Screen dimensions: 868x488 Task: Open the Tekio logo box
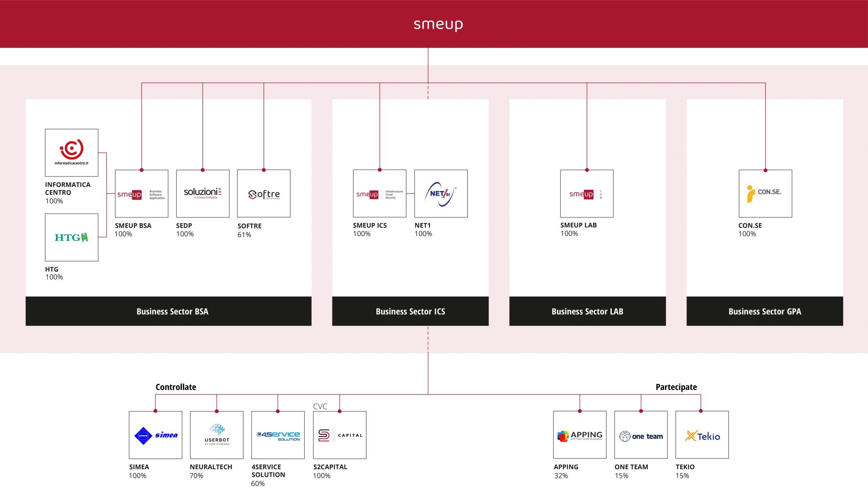[702, 435]
